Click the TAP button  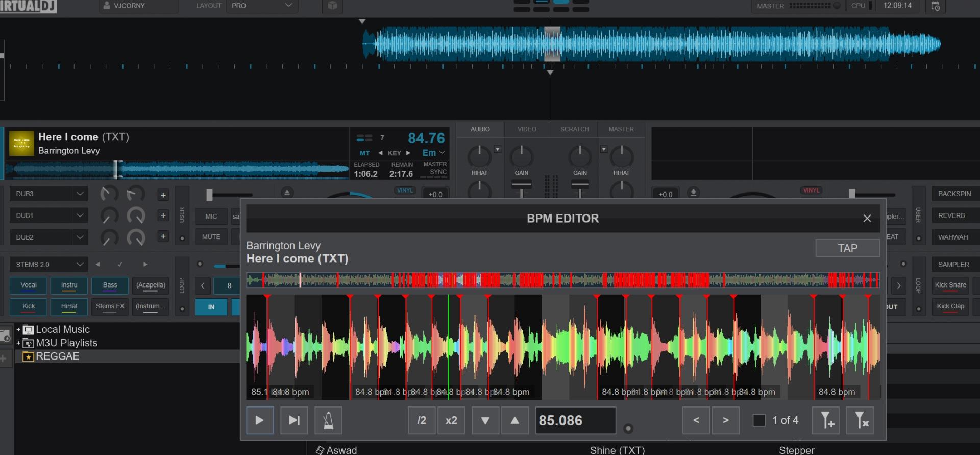pos(847,248)
